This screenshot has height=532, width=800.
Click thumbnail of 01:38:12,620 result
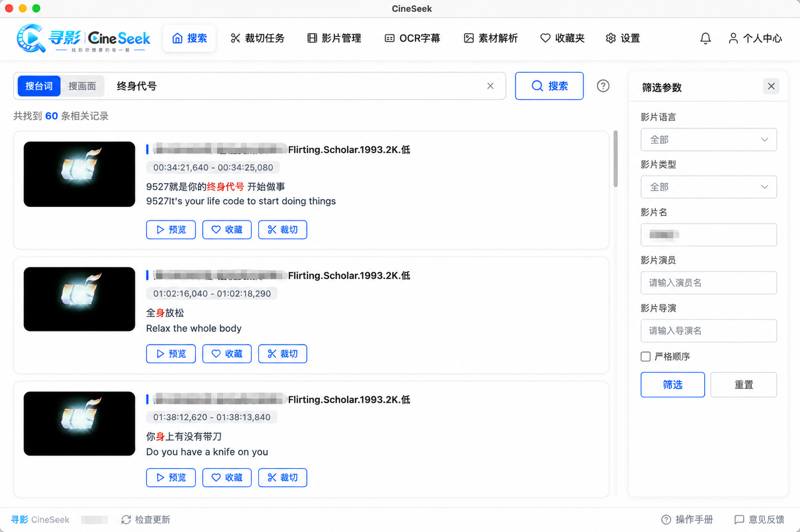pyautogui.click(x=79, y=423)
